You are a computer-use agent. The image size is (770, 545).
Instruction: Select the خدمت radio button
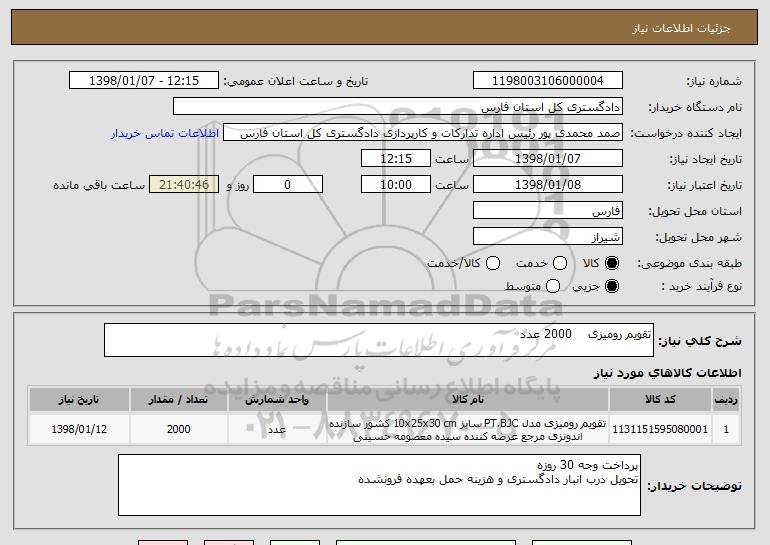click(560, 263)
